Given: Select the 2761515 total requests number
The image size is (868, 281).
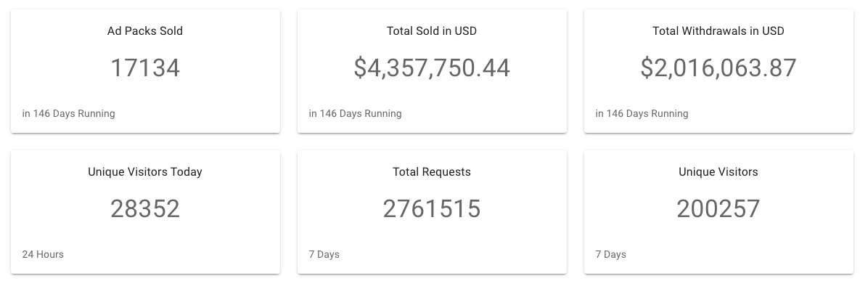Looking at the screenshot, I should 432,209.
